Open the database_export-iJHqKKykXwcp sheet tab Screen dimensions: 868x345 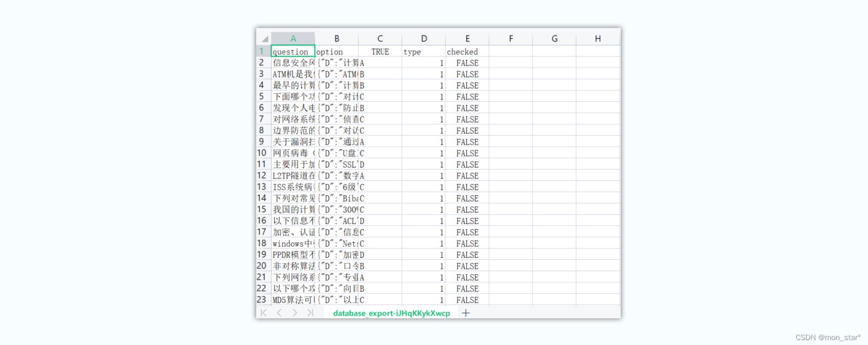[x=391, y=313]
